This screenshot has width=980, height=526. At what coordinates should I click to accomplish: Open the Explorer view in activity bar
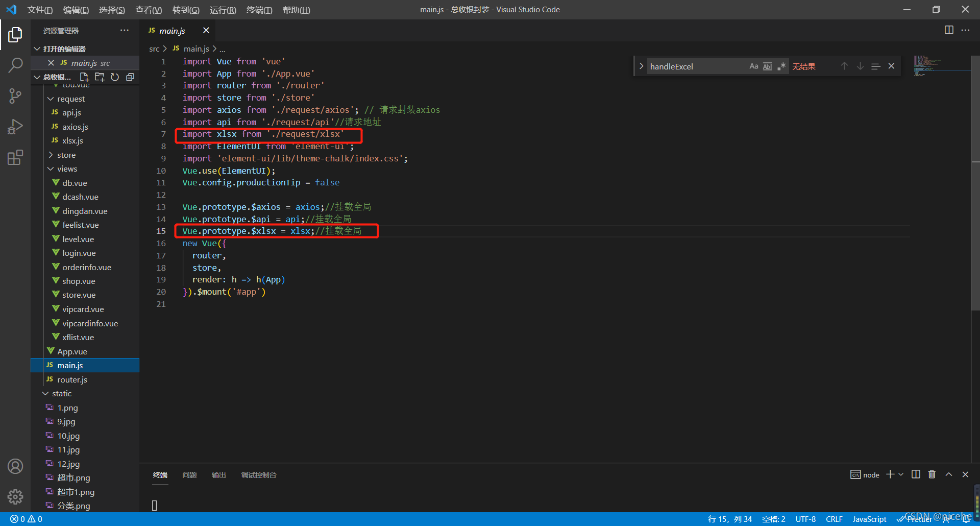[x=15, y=35]
